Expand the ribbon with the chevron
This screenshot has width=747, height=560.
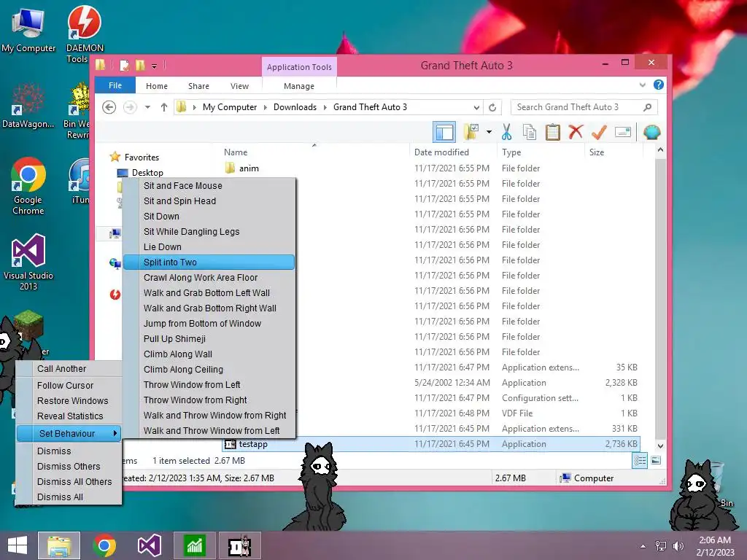(642, 85)
